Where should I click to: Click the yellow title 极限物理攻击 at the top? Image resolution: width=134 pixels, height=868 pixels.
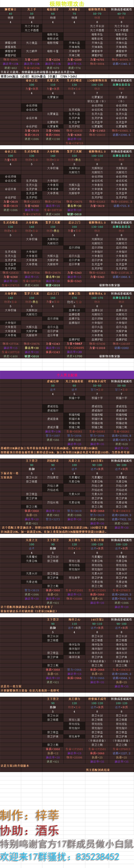point(67,4)
